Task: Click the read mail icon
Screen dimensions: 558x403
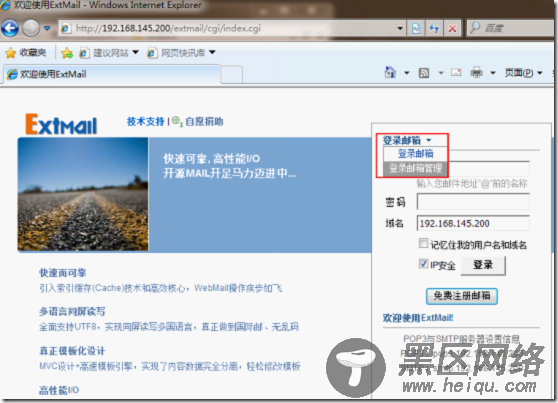Action: 456,73
